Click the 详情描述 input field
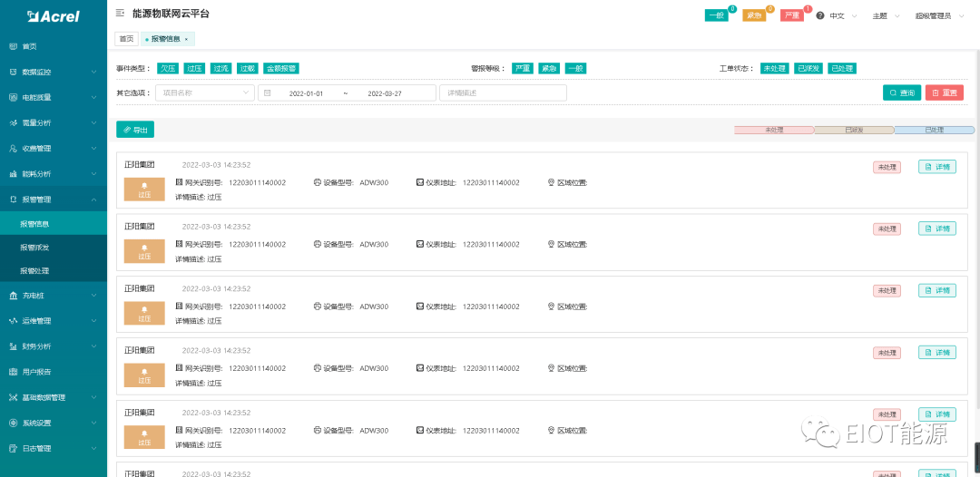The width and height of the screenshot is (980, 477). point(503,92)
